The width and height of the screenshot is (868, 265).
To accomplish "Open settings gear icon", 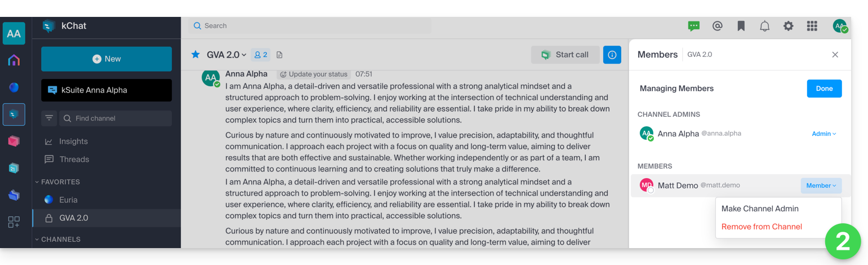I will coord(789,26).
